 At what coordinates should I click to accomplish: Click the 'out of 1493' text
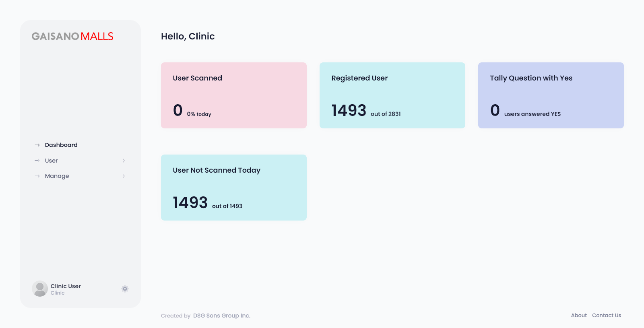coord(227,206)
